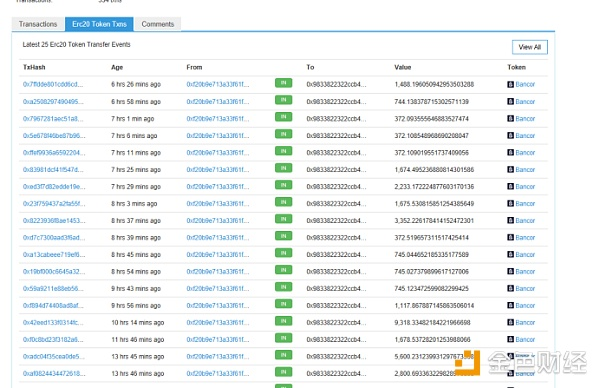Screen dimensions: 600x388
Task: Open transaction hash 0xa2508297490495...
Action: point(53,101)
